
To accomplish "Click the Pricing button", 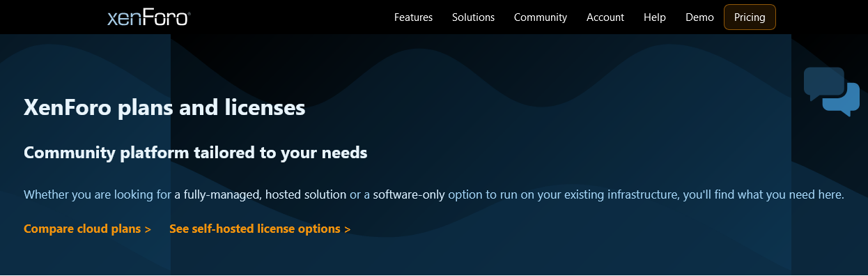I will pyautogui.click(x=750, y=17).
